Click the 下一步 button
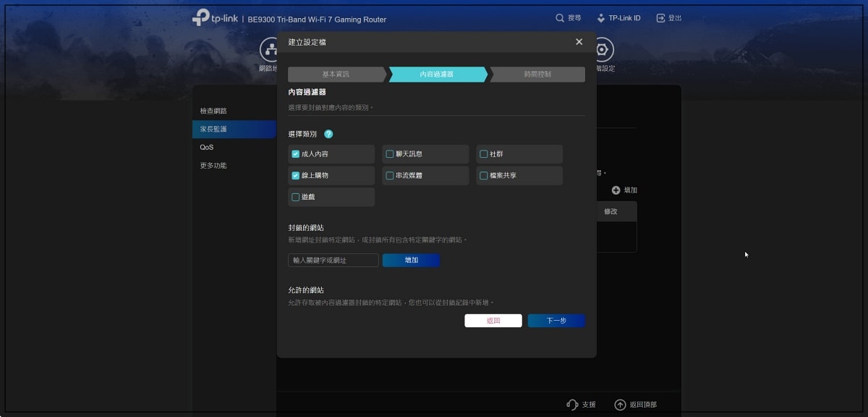Image resolution: width=868 pixels, height=417 pixels. pyautogui.click(x=556, y=321)
